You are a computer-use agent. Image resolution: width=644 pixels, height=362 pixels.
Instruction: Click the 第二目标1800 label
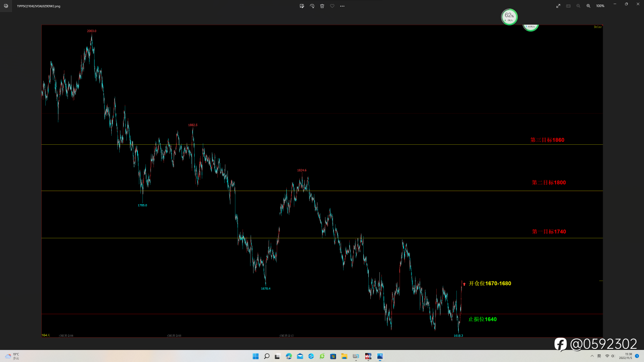pos(548,183)
